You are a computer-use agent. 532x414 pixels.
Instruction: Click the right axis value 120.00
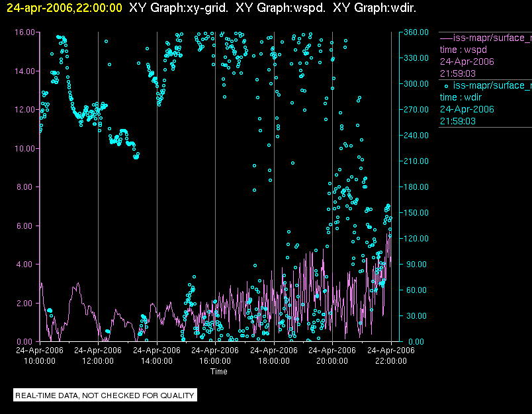pos(416,239)
